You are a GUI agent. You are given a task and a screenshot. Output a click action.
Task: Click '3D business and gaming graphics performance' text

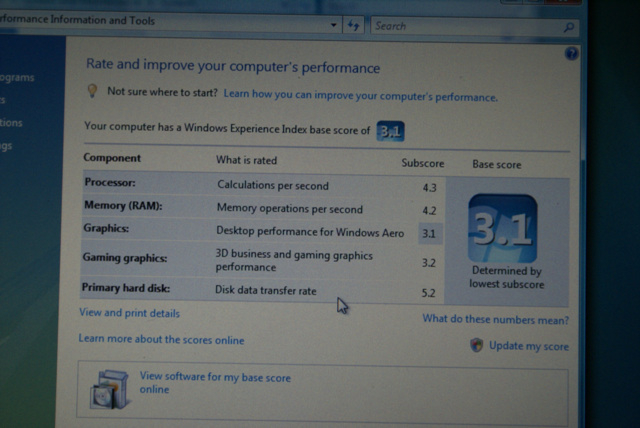coord(294,261)
